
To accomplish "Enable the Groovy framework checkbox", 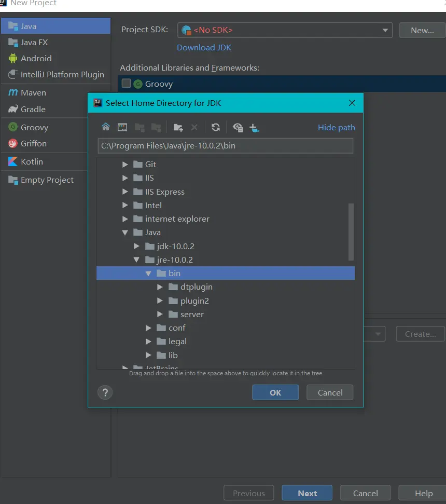I will tap(126, 84).
